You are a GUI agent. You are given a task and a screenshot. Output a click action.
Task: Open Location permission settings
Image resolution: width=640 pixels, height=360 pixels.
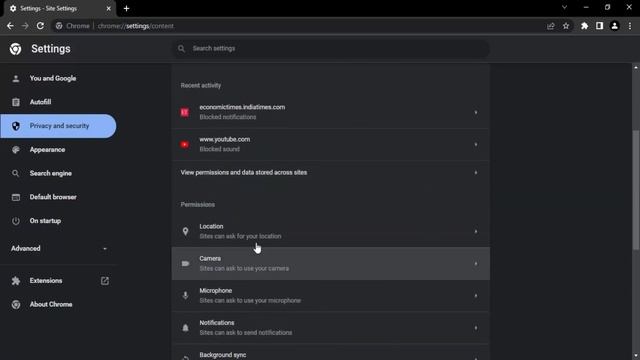[331, 231]
